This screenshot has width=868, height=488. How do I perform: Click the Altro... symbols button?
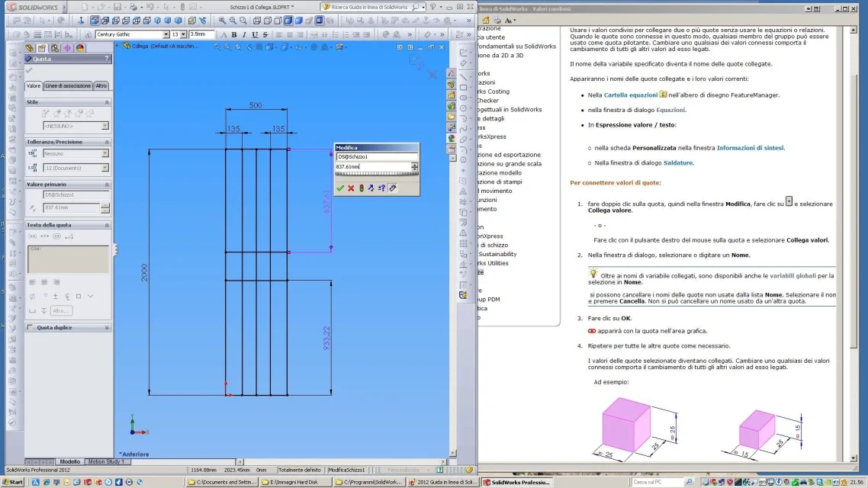click(61, 311)
